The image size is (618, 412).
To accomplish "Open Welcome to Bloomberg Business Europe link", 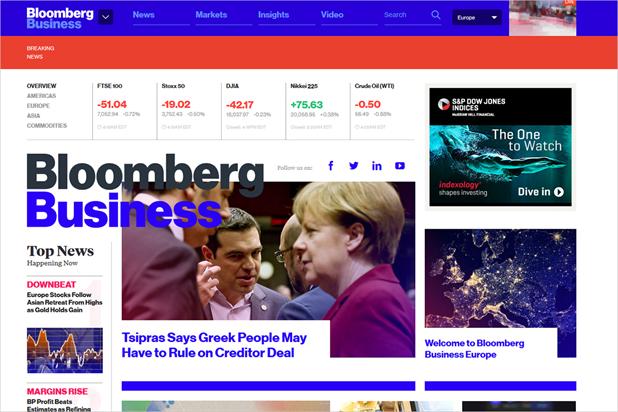I will [x=475, y=349].
